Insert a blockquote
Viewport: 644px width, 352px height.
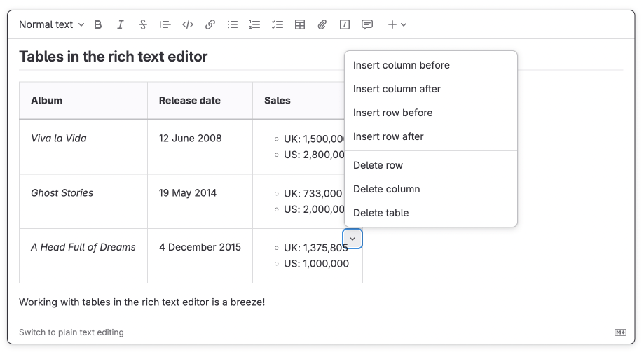[x=165, y=24]
